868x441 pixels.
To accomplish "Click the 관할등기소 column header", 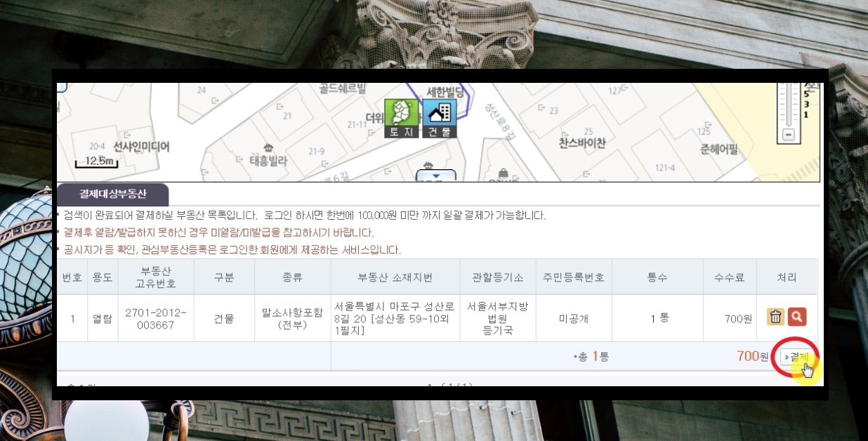I will [x=497, y=277].
